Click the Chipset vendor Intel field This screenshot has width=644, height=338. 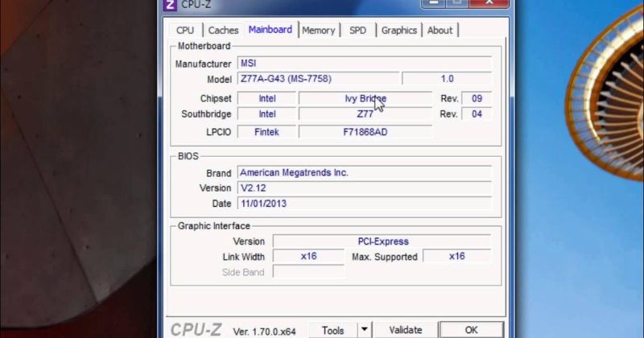click(x=267, y=98)
